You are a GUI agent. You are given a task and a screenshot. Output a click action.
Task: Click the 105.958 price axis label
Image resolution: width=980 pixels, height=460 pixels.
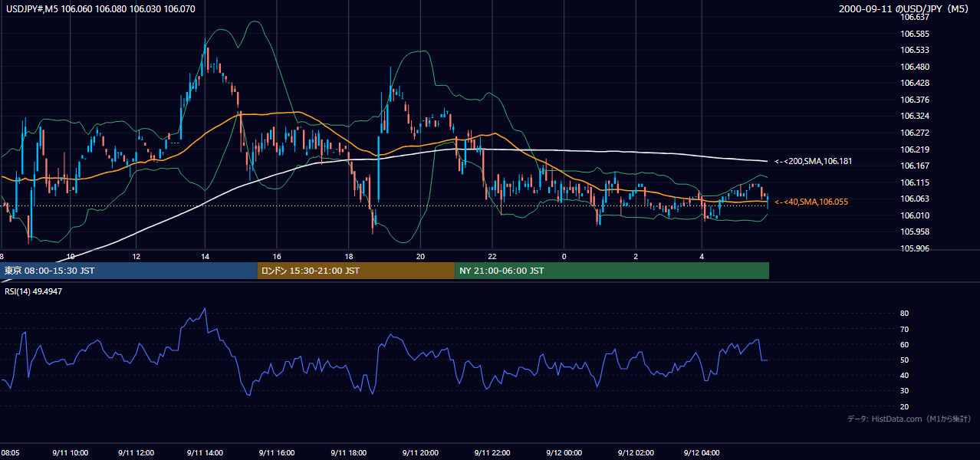click(914, 232)
